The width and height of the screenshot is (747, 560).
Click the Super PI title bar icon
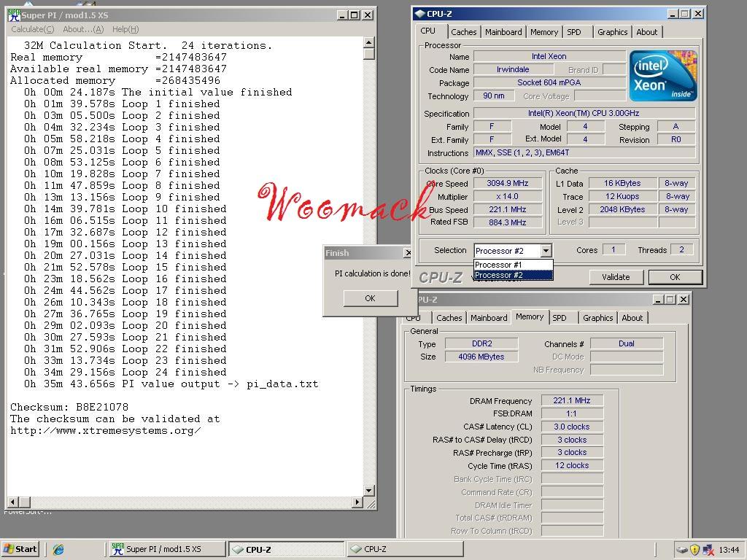tap(14, 15)
